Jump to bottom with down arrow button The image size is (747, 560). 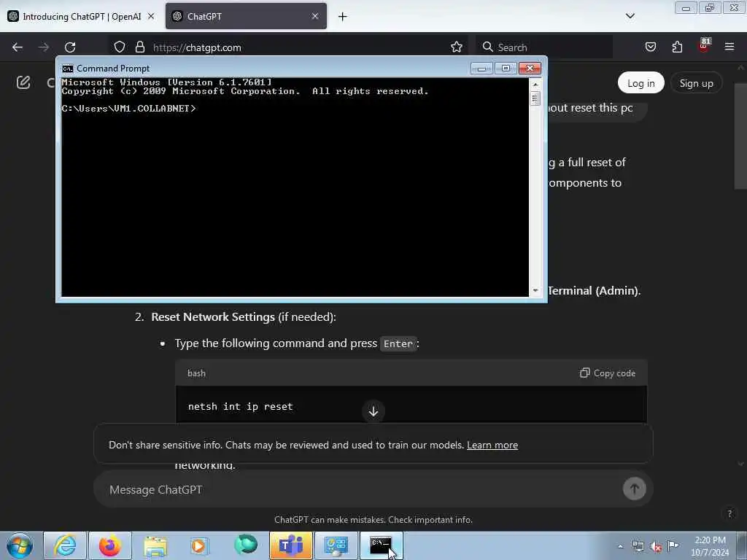[373, 411]
